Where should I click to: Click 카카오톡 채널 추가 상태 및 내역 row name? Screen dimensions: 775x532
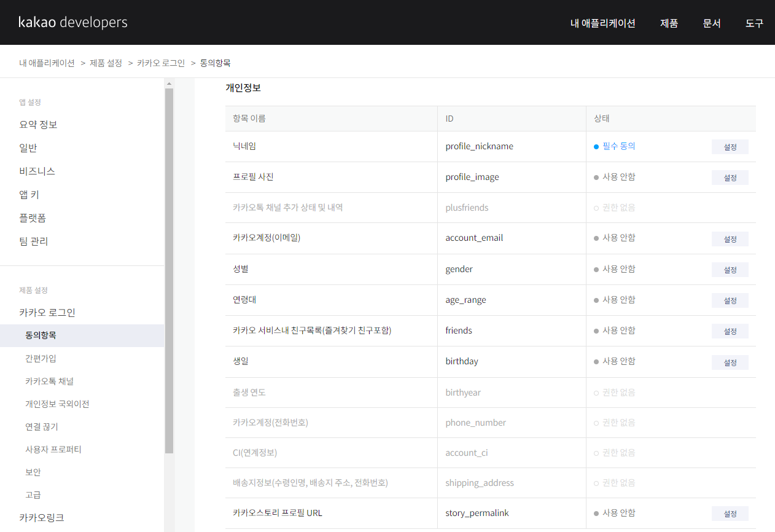click(288, 208)
